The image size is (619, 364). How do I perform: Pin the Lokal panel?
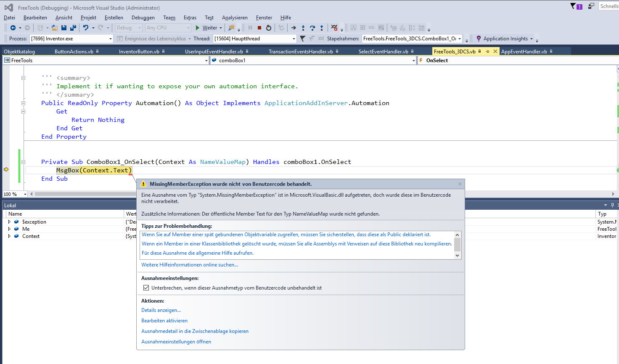coord(612,205)
